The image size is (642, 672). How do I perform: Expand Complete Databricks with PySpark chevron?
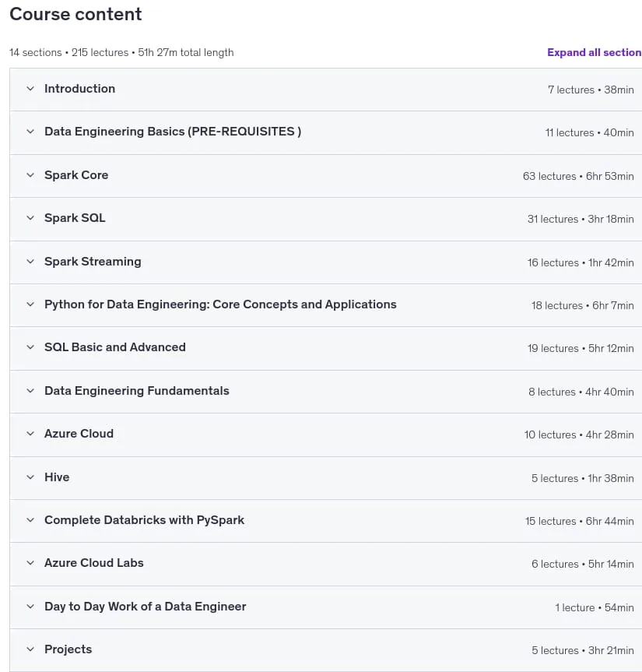point(30,520)
